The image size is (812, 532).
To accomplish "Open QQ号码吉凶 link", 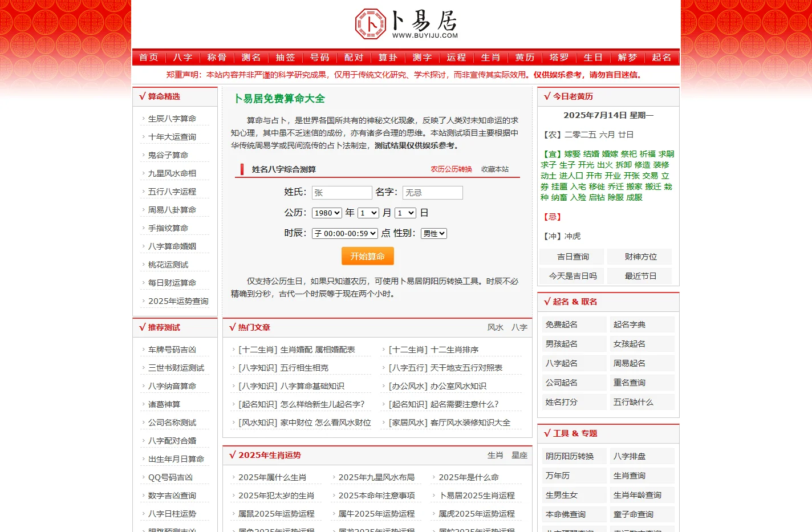I will [x=170, y=477].
